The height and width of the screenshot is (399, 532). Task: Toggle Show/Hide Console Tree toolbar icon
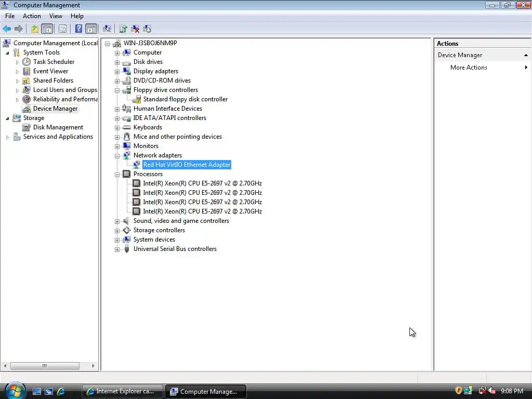[47, 29]
